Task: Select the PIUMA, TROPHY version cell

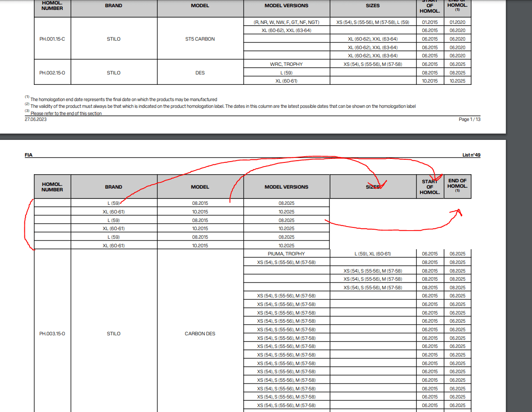Action: 286,253
